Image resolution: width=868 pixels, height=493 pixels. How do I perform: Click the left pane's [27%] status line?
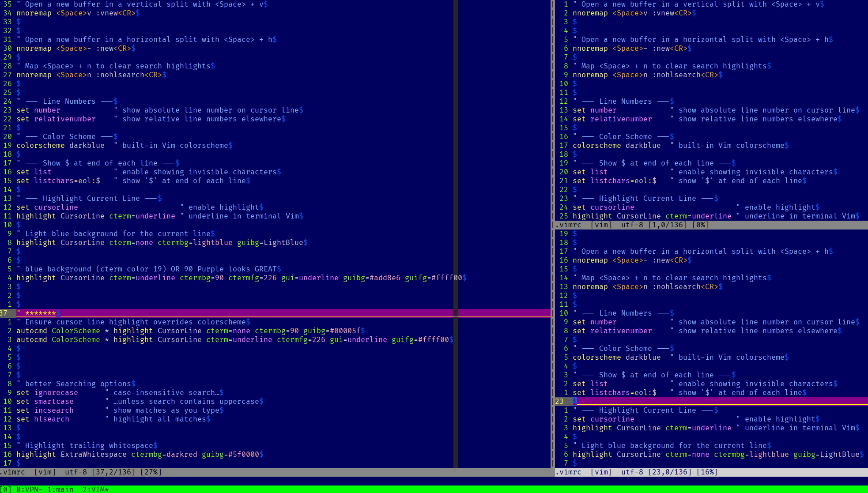coord(151,472)
